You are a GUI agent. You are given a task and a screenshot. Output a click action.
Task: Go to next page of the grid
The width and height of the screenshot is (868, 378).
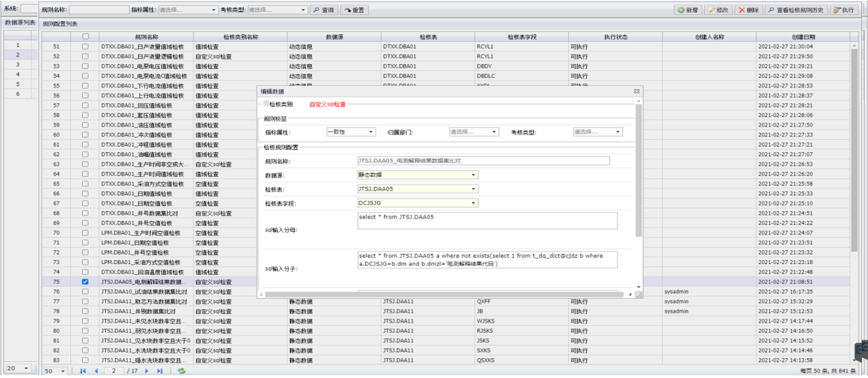(x=147, y=370)
